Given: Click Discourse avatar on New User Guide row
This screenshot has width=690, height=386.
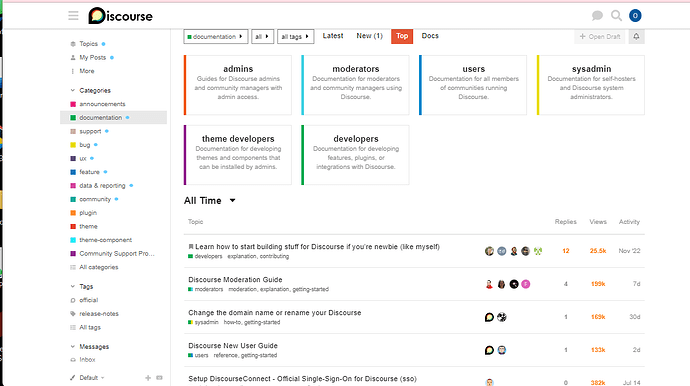Looking at the screenshot, I should pos(489,350).
